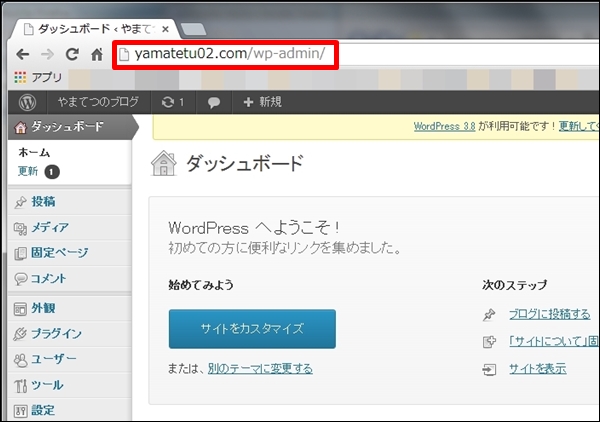Select the ダッシュボード browser tab
This screenshot has height=422, width=600.
94,29
